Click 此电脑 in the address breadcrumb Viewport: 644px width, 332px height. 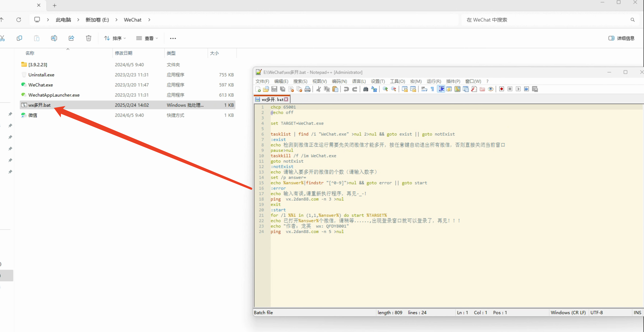[x=63, y=19]
